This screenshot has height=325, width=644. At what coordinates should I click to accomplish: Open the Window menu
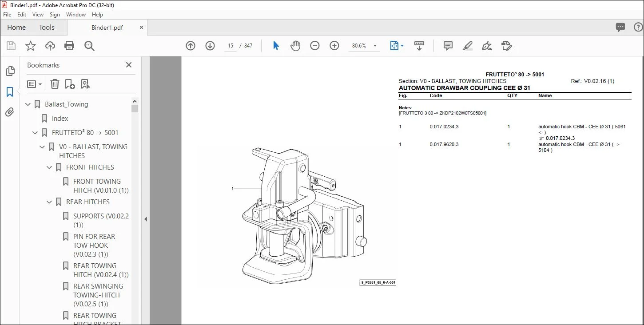tap(76, 15)
